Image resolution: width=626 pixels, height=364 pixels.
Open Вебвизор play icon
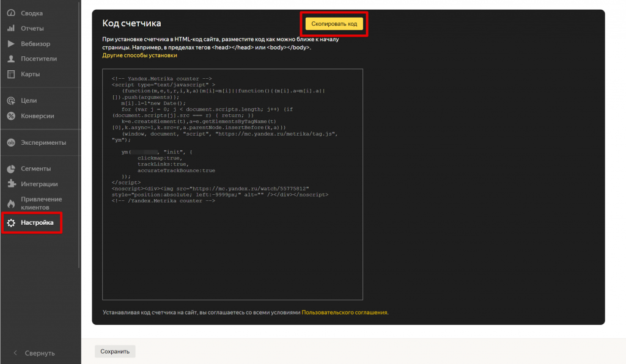[11, 43]
